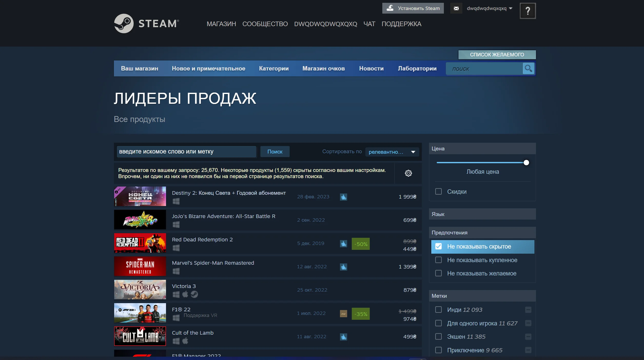Click Windows icon under F1 22
This screenshot has width=644, height=360.
176,318
